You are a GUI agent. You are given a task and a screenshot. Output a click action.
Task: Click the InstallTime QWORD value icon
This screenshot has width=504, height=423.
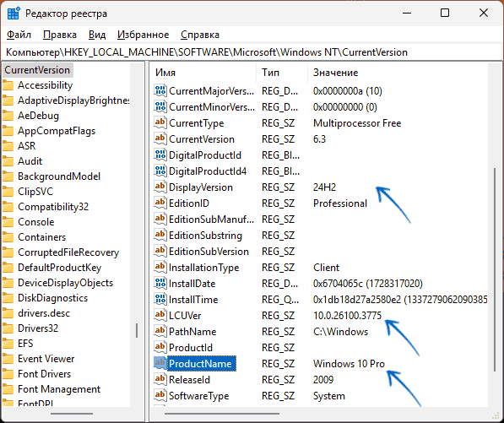(x=160, y=300)
